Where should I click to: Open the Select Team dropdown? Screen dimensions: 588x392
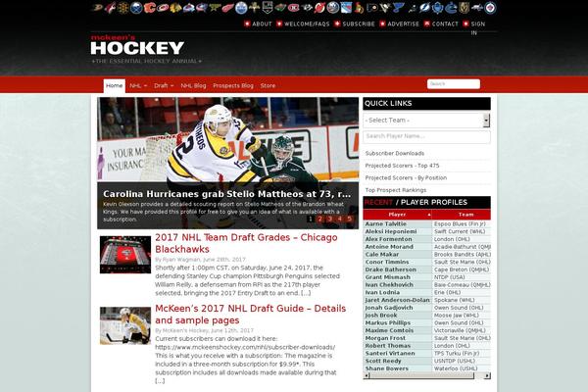(426, 121)
